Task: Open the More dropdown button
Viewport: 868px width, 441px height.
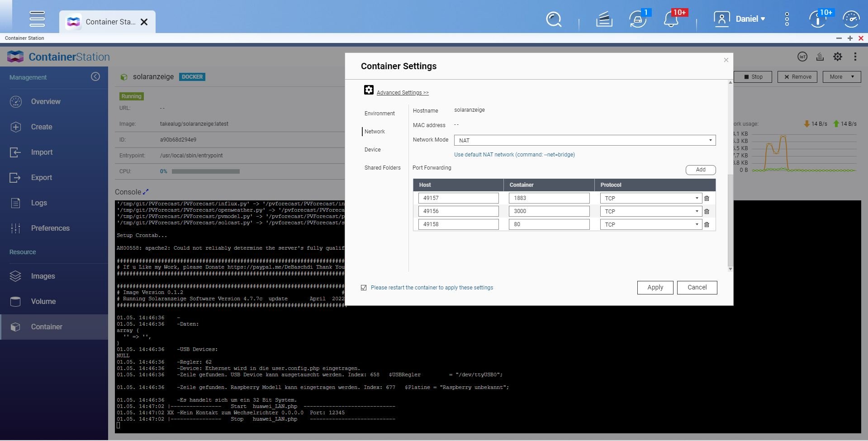Action: [x=841, y=77]
